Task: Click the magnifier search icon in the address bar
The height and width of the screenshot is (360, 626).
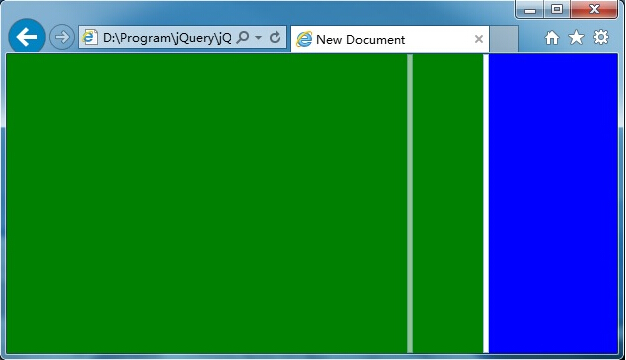Action: pyautogui.click(x=243, y=38)
